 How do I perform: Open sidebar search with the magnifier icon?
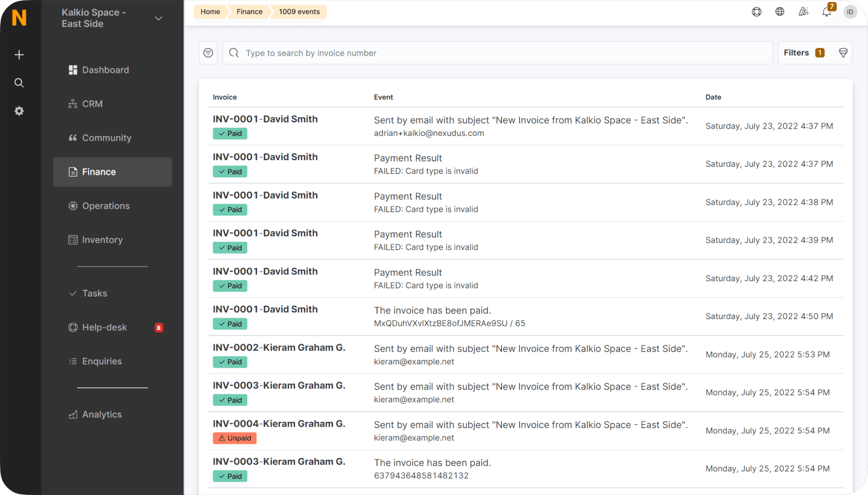click(19, 83)
